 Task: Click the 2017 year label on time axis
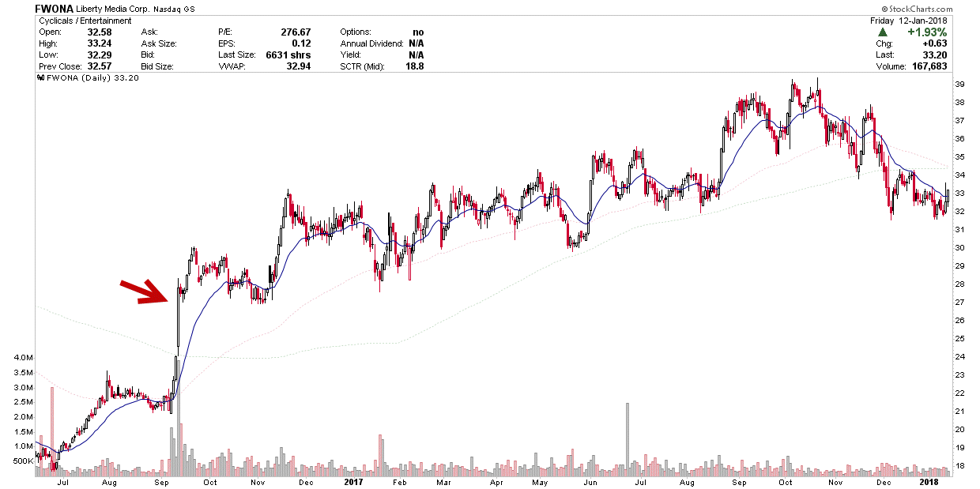coord(353,481)
